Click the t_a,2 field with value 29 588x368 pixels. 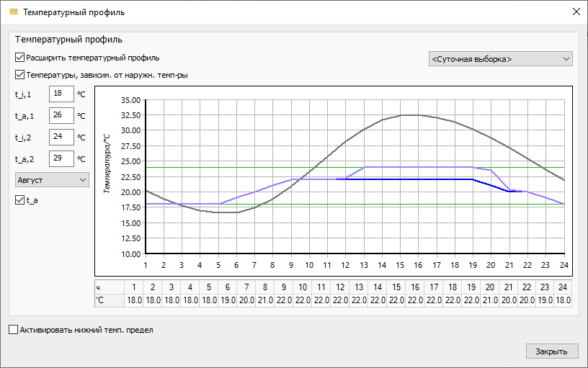point(61,158)
